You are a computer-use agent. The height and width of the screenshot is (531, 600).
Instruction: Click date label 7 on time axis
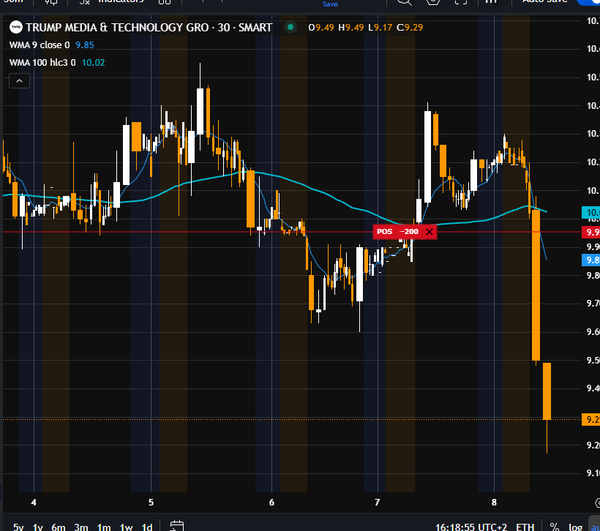(377, 502)
